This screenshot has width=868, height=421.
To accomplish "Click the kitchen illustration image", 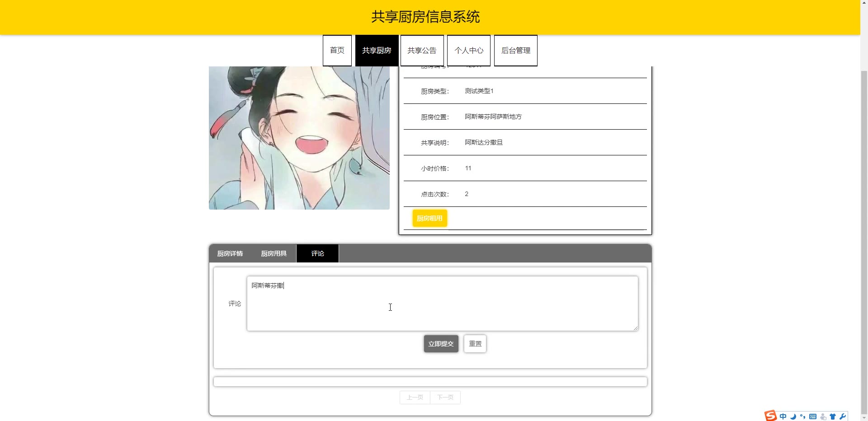I will [299, 138].
